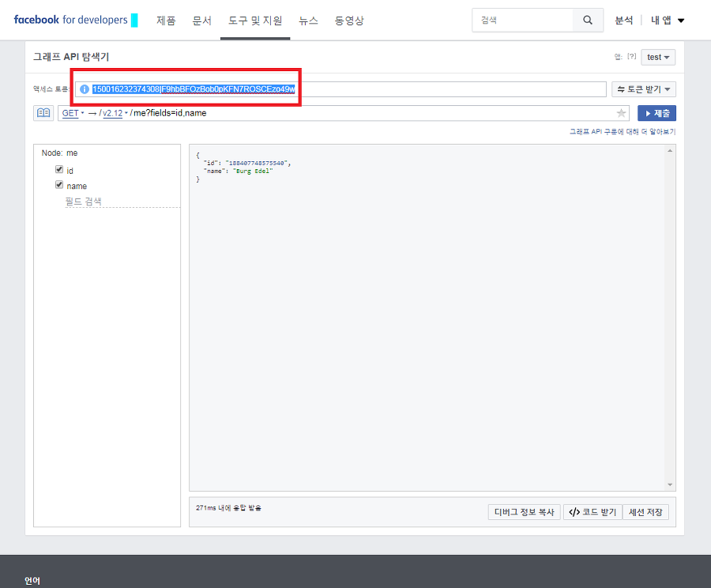
Task: Click the 세션 저장 button
Action: coord(645,512)
